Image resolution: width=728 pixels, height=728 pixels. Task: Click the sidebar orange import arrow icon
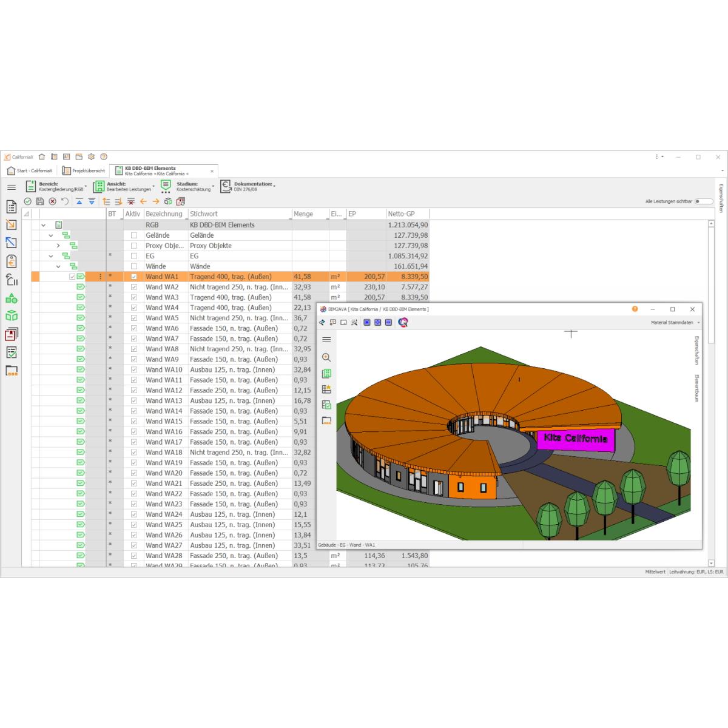point(12,224)
